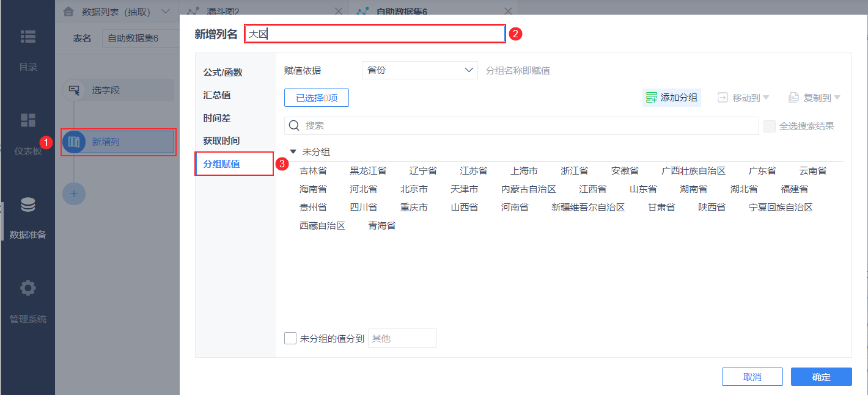Image resolution: width=868 pixels, height=395 pixels.
Task: Click the 确定 confirm button
Action: [822, 377]
